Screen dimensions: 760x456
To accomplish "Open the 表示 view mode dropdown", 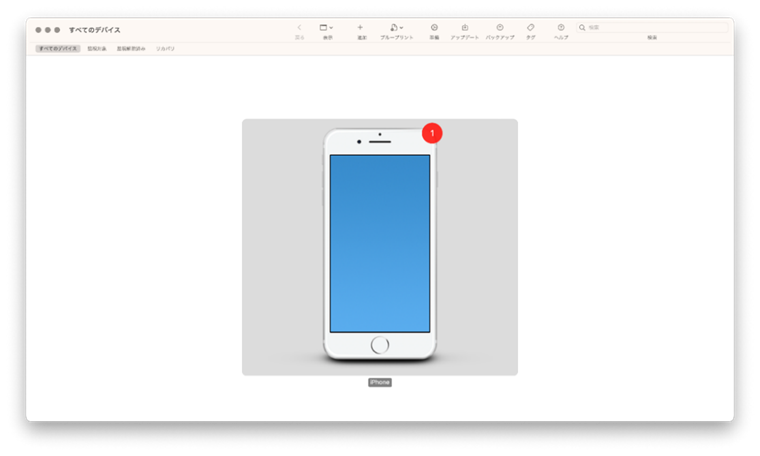I will pyautogui.click(x=326, y=28).
